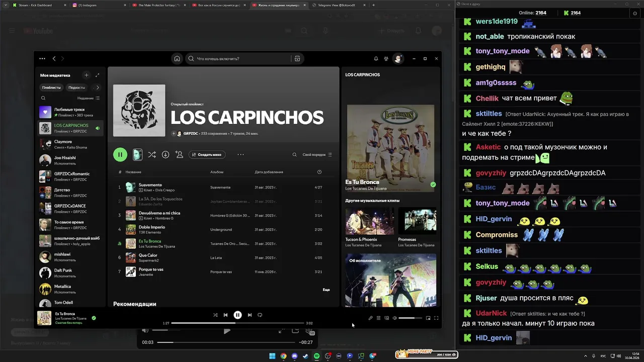Go to Spotify Home via house icon
The image size is (644, 362).
177,59
